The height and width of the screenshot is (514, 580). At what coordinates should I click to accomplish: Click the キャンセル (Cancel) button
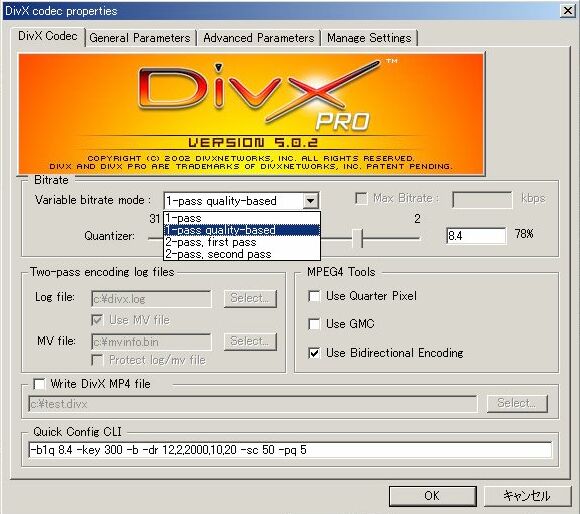tap(527, 496)
